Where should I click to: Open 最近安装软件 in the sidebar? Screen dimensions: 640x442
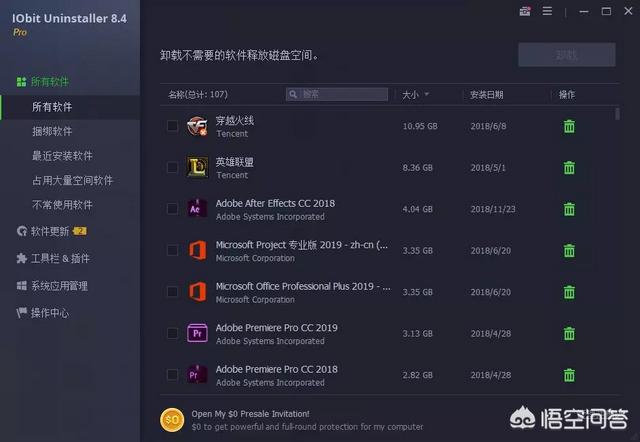[x=62, y=156]
